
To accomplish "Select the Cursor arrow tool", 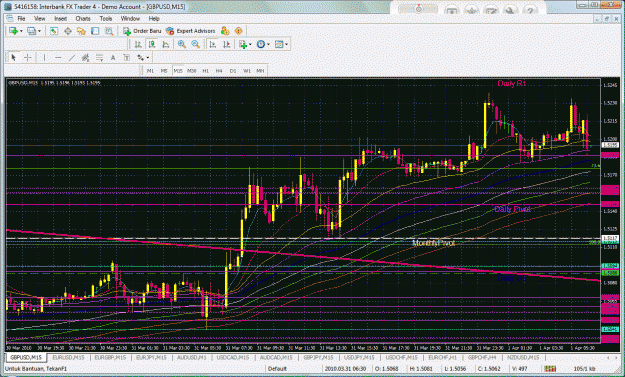I will 14,58.
